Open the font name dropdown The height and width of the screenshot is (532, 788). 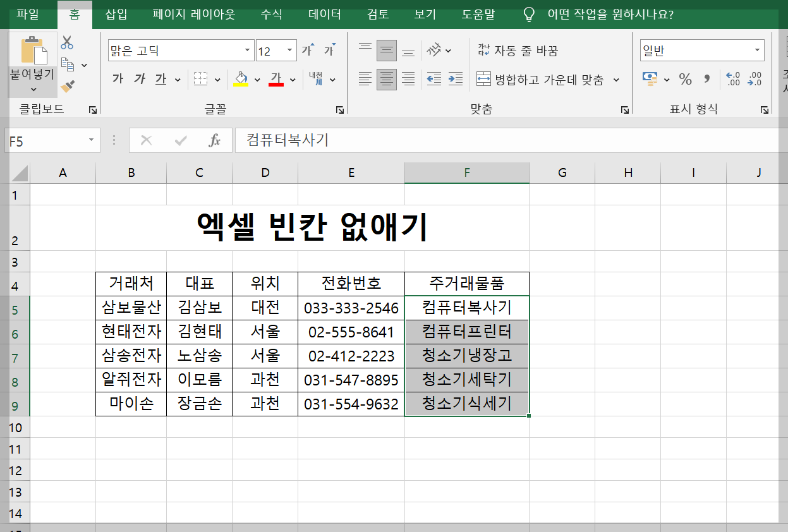coord(246,49)
